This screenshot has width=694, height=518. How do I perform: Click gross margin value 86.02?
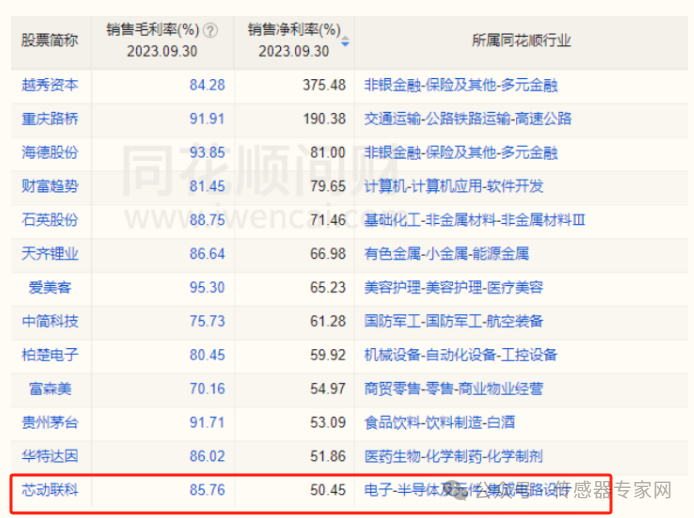tap(207, 456)
